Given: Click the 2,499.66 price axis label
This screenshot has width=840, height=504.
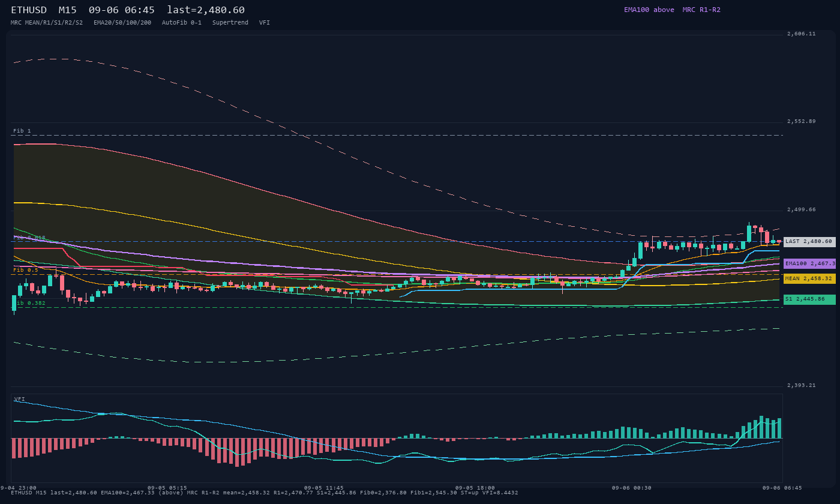Looking at the screenshot, I should (802, 210).
